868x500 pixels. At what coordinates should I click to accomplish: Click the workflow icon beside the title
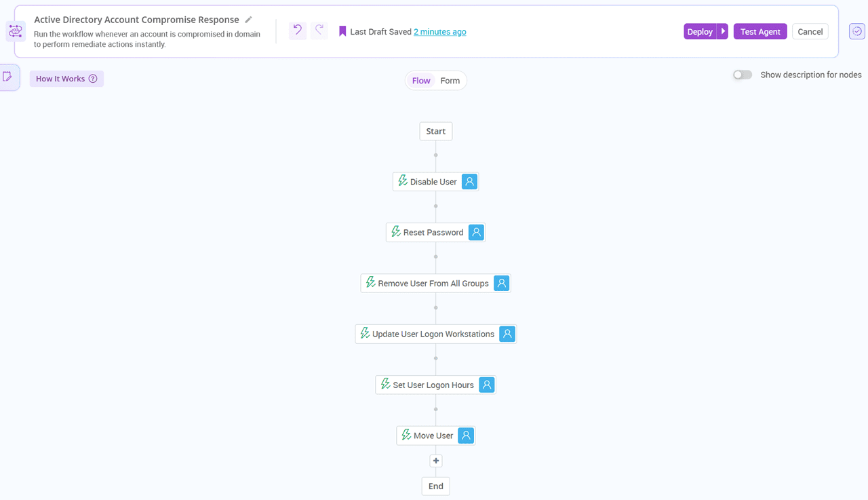coord(15,31)
